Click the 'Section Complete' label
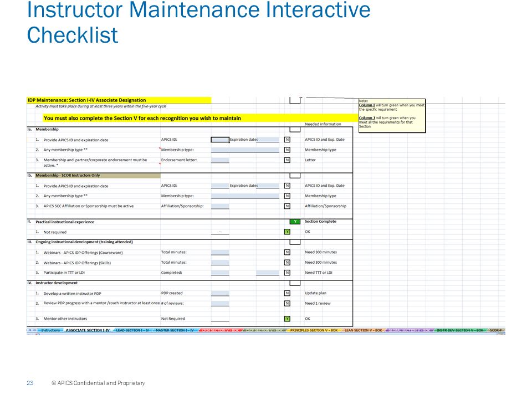The height and width of the screenshot is (399, 532). [x=320, y=222]
